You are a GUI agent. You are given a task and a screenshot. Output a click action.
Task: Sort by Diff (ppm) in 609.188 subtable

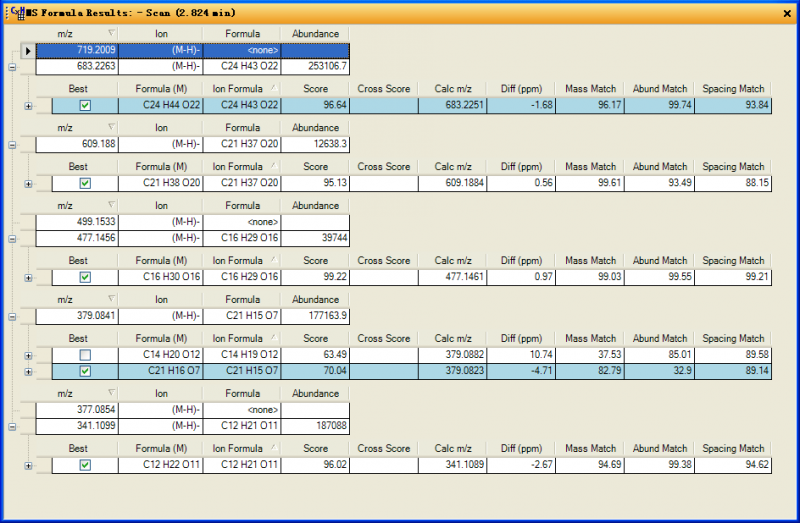coord(521,167)
